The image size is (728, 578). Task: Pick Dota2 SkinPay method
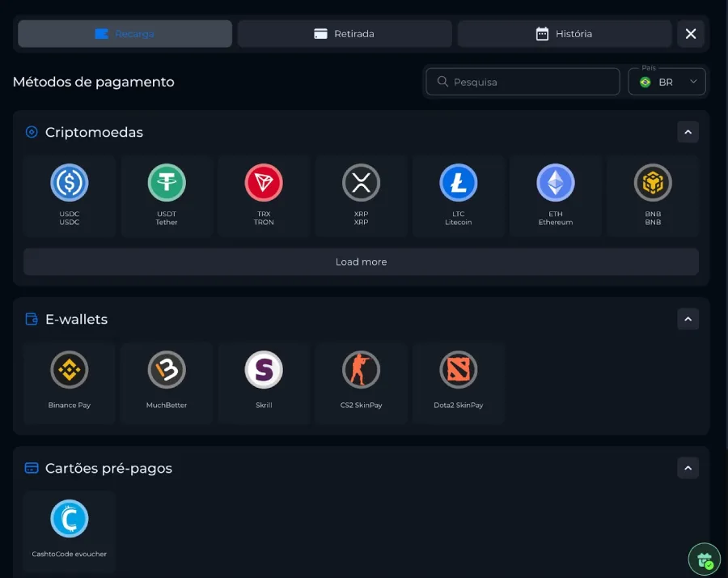(x=459, y=384)
